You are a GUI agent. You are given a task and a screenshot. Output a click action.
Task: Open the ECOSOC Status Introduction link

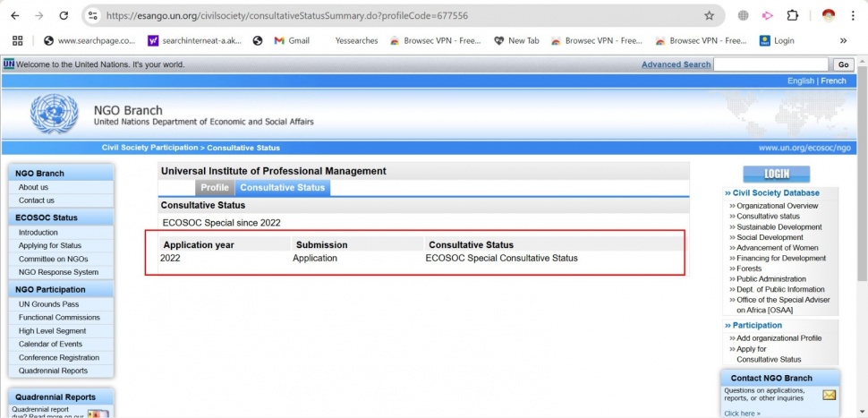click(x=38, y=233)
